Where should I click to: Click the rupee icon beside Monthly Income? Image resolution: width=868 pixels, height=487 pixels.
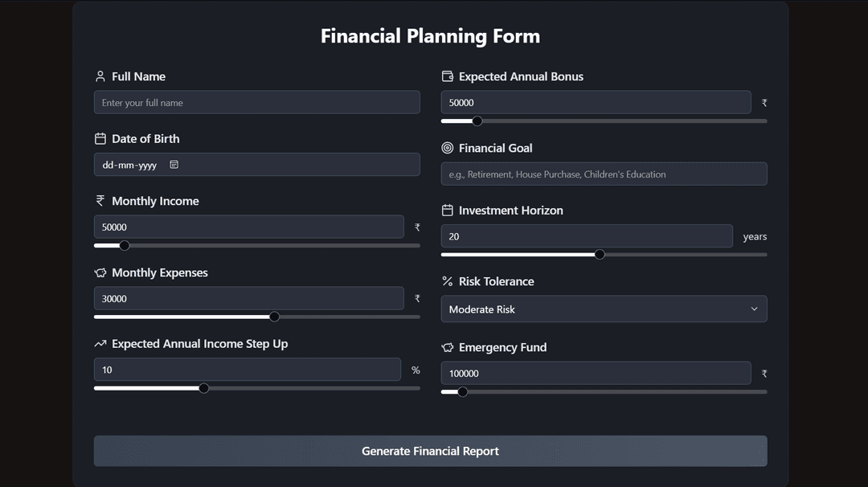click(x=100, y=201)
